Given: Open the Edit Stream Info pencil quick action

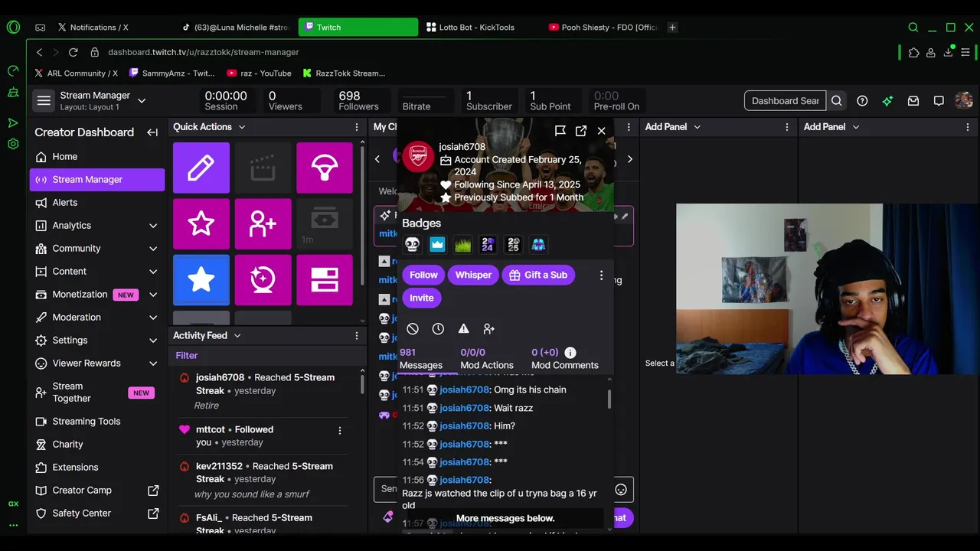Looking at the screenshot, I should coord(201,168).
